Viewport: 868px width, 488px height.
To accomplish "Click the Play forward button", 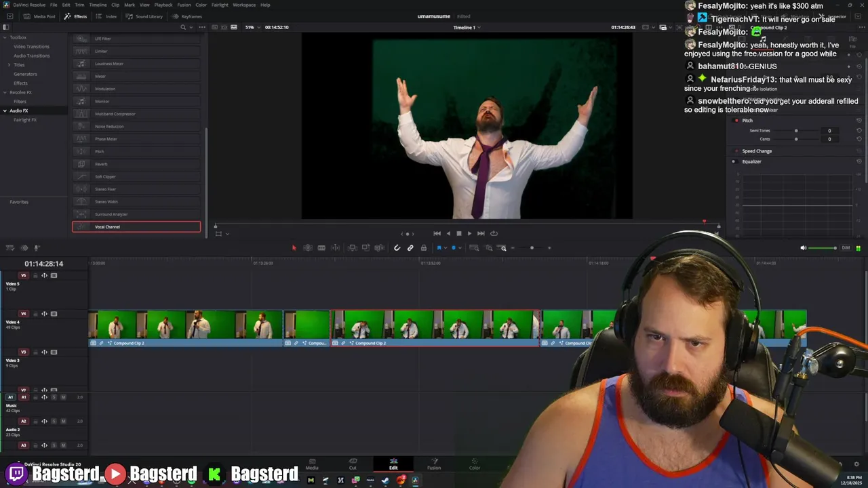I will click(469, 233).
